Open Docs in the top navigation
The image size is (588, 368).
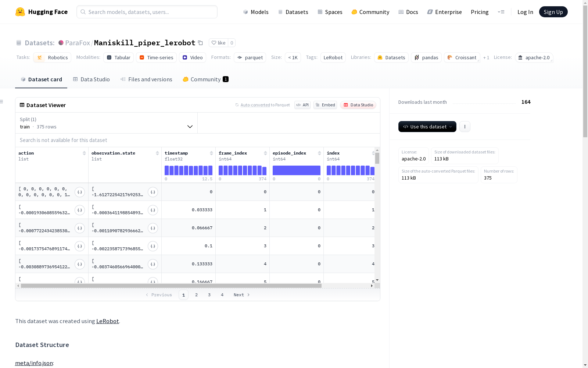[x=408, y=12]
